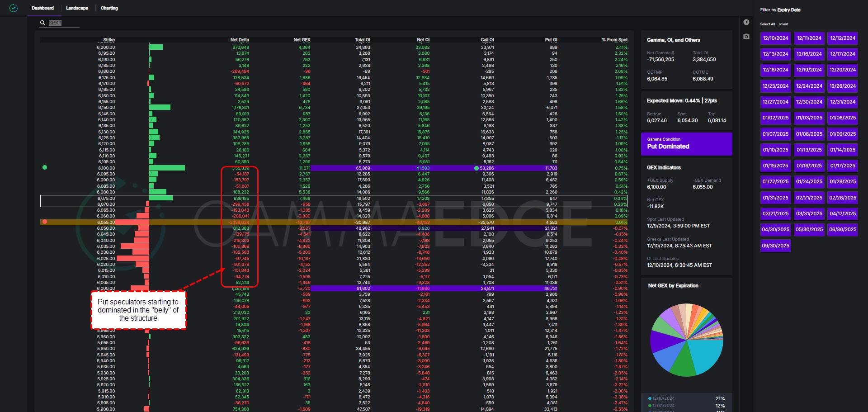868x412 pixels.
Task: Click the GammaEdge logo icon
Action: click(x=14, y=8)
